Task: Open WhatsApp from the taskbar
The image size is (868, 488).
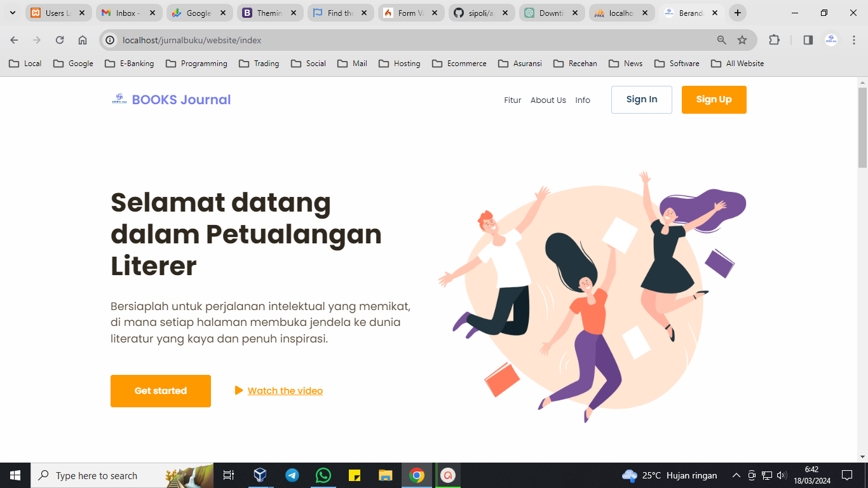Action: click(x=323, y=475)
